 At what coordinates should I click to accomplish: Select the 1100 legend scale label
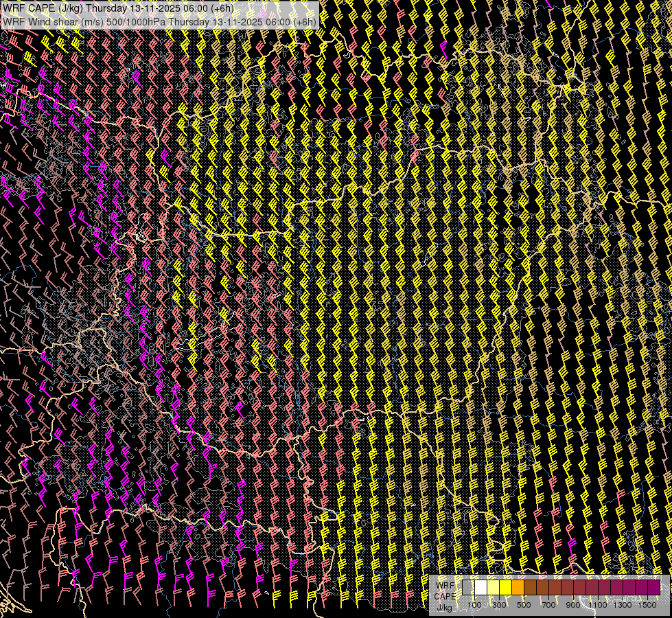(598, 605)
